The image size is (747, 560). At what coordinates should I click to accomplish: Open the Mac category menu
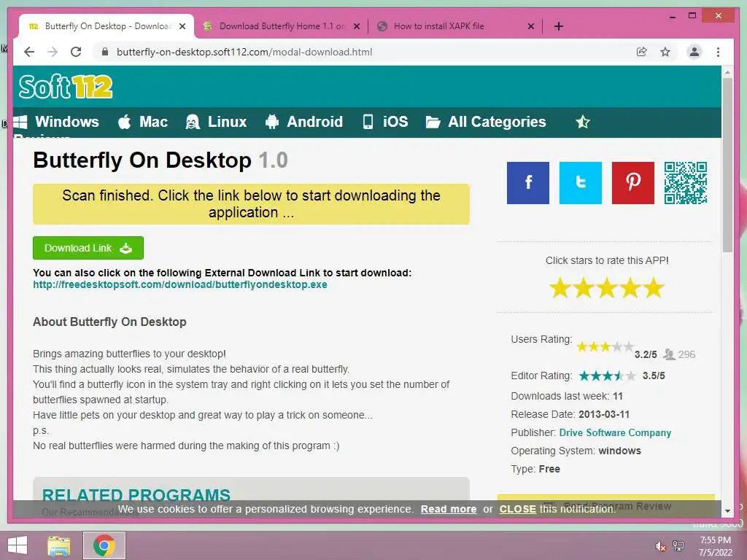pyautogui.click(x=143, y=122)
